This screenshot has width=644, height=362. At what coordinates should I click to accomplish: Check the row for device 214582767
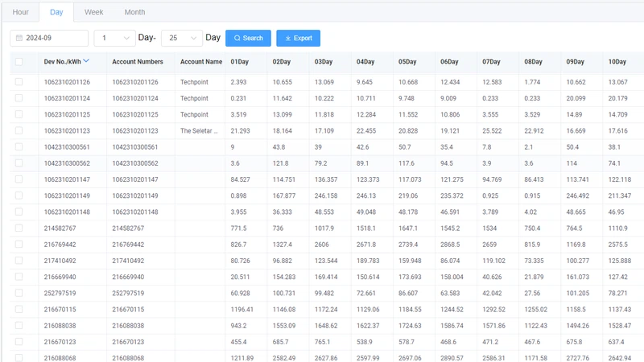coord(19,228)
